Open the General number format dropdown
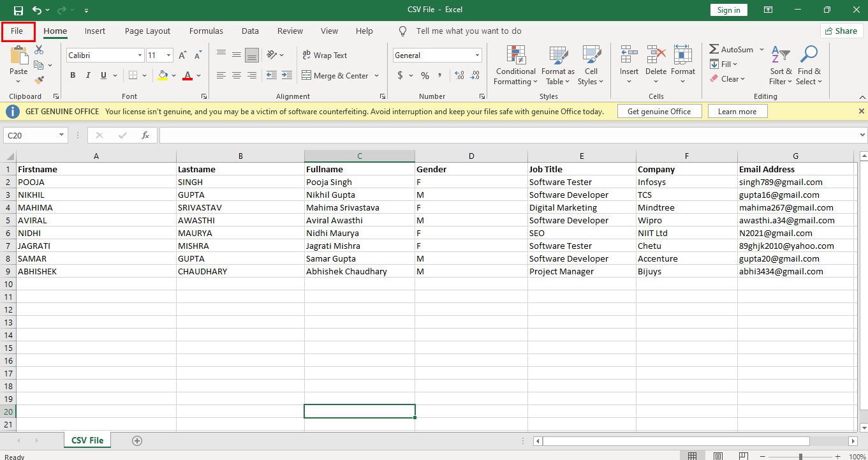Image resolution: width=868 pixels, height=460 pixels. [x=477, y=56]
